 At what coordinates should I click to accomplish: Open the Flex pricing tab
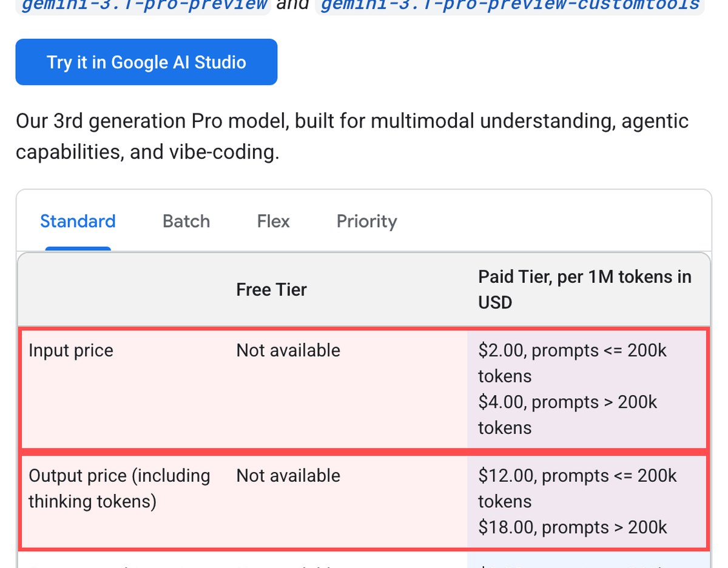point(274,221)
